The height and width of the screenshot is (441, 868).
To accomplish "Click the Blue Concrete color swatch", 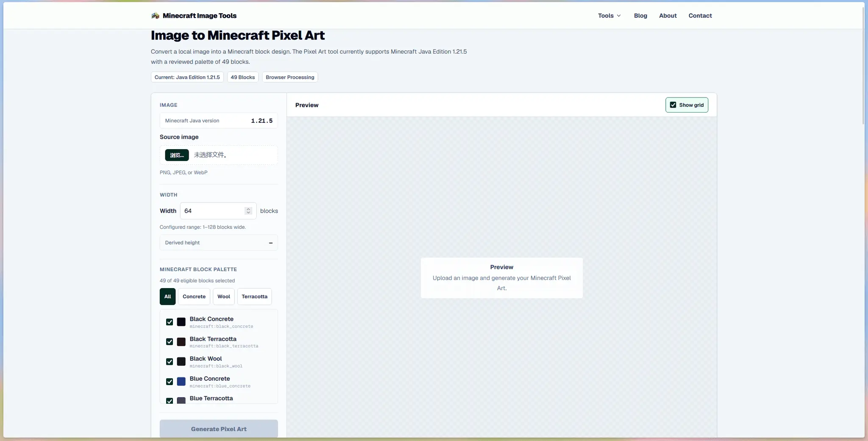I will (181, 382).
